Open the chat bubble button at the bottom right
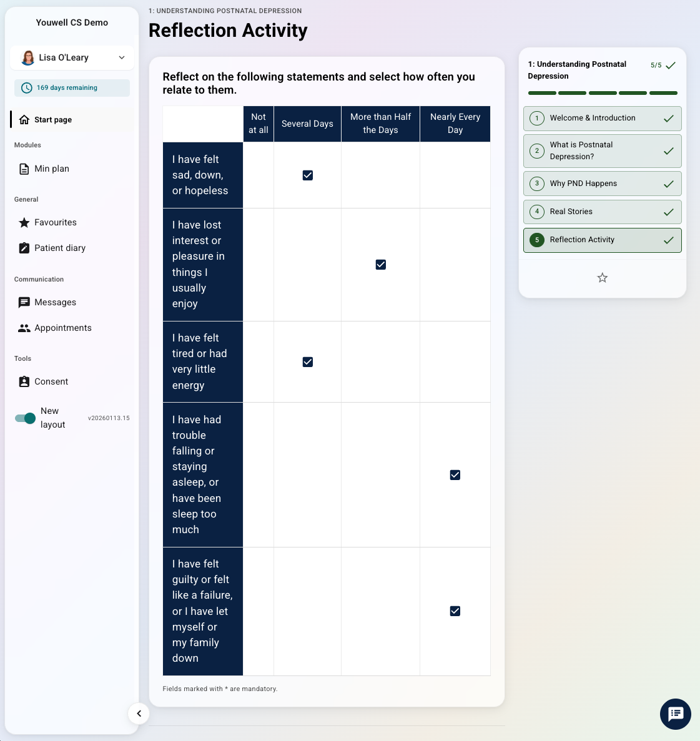Image resolution: width=700 pixels, height=741 pixels. tap(676, 714)
